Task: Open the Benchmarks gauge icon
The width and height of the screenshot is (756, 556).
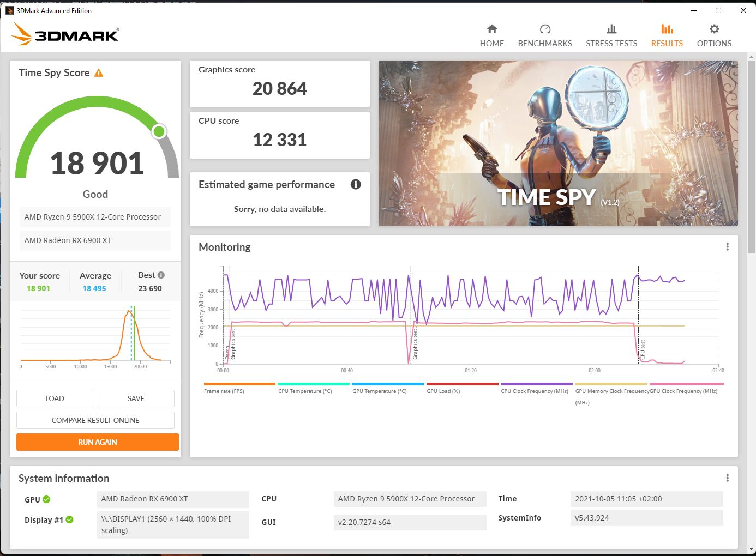Action: 545,29
